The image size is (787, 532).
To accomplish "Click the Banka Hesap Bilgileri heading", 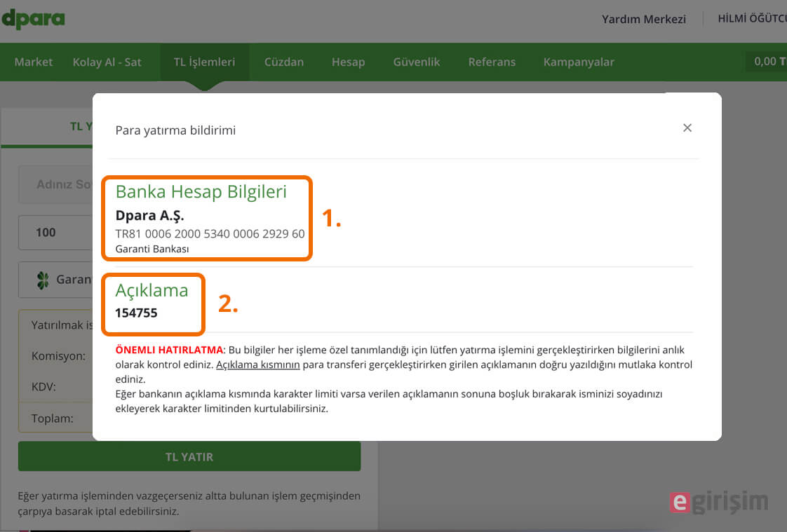I will click(x=201, y=191).
